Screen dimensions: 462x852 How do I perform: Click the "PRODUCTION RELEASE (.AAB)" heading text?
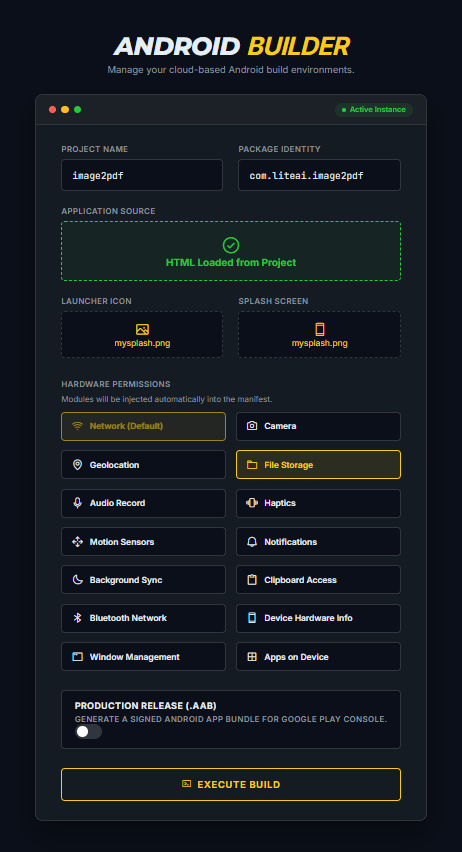click(146, 706)
